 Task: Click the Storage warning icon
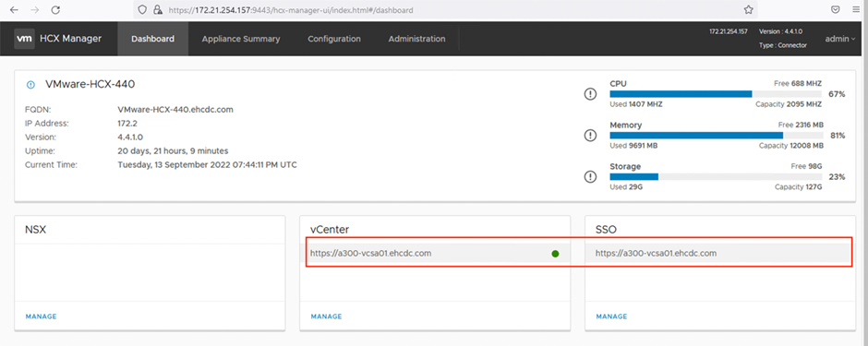click(x=590, y=177)
